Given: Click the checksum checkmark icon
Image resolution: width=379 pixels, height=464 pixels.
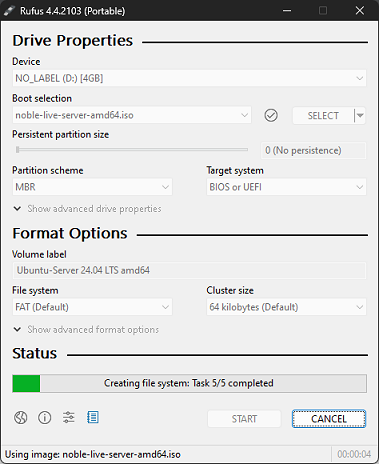Looking at the screenshot, I should pos(271,115).
